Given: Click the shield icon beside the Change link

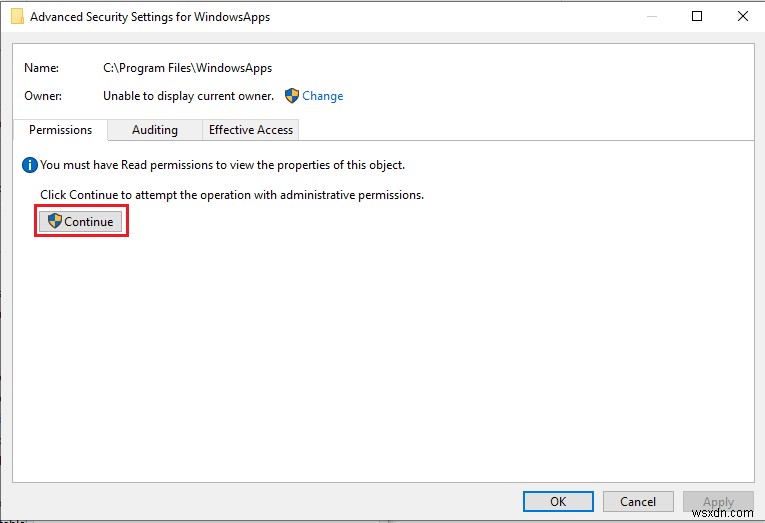Looking at the screenshot, I should pos(292,96).
